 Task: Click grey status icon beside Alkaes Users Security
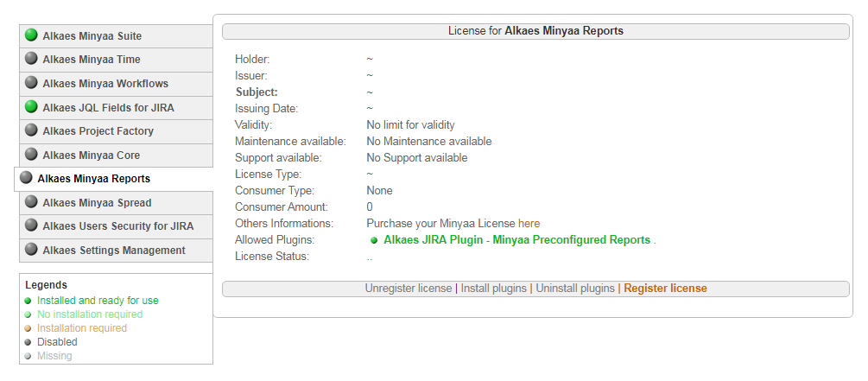(32, 225)
